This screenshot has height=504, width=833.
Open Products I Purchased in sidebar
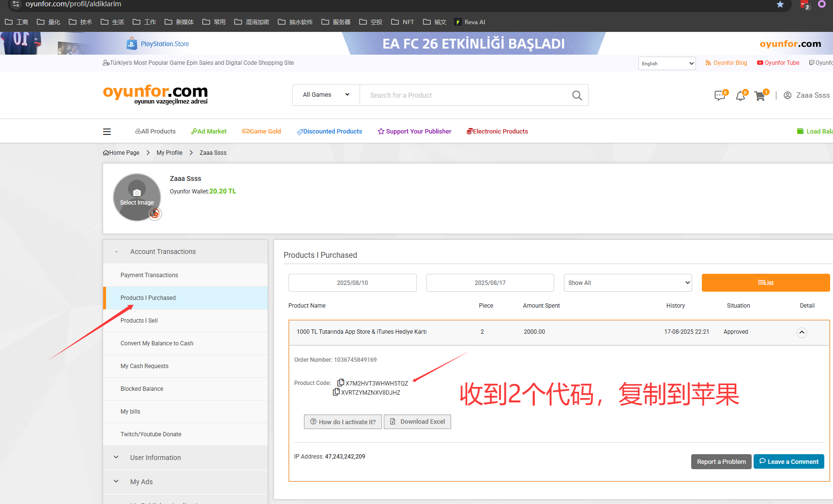point(185,298)
